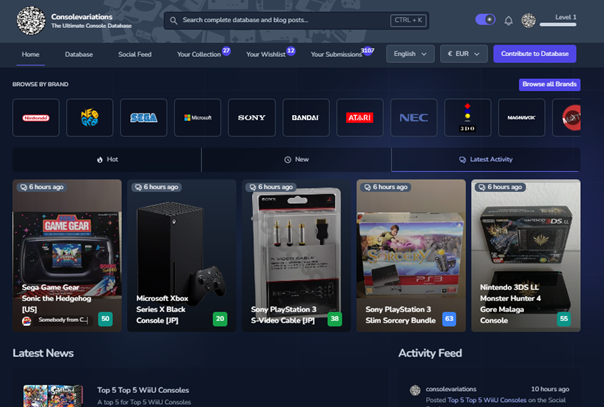Open the Top 5 WiiU Consoles news thumbnail
This screenshot has height=408, width=604.
click(53, 396)
